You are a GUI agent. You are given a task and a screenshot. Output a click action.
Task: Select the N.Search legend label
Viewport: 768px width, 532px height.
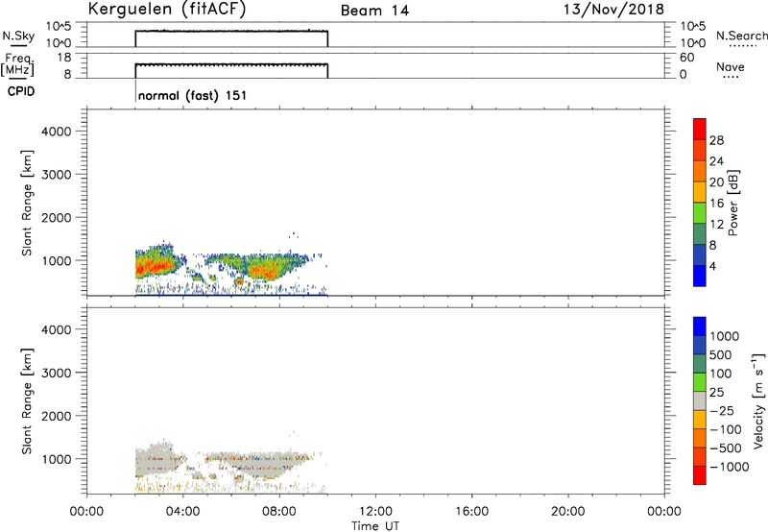click(x=741, y=36)
